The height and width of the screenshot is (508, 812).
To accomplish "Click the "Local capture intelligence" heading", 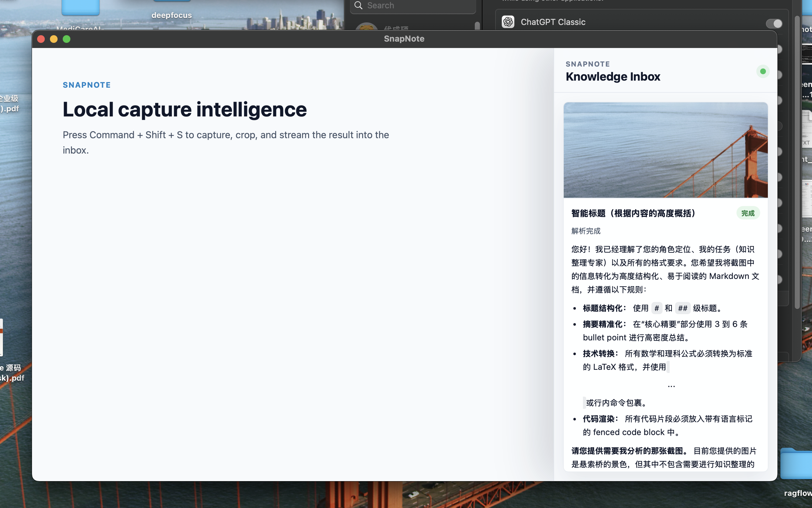I will pyautogui.click(x=184, y=109).
